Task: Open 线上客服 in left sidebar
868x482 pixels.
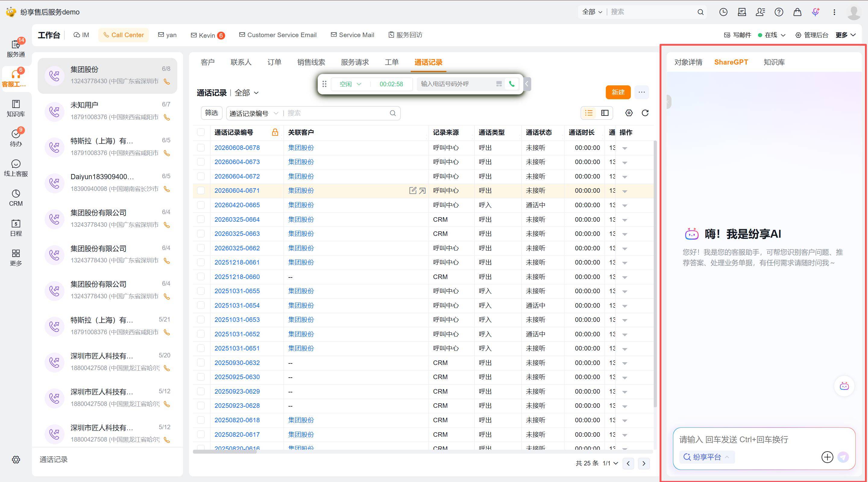Action: 16,168
